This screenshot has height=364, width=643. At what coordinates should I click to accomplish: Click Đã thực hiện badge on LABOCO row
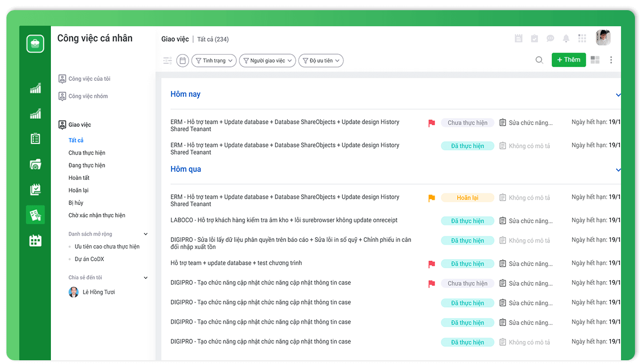467,221
